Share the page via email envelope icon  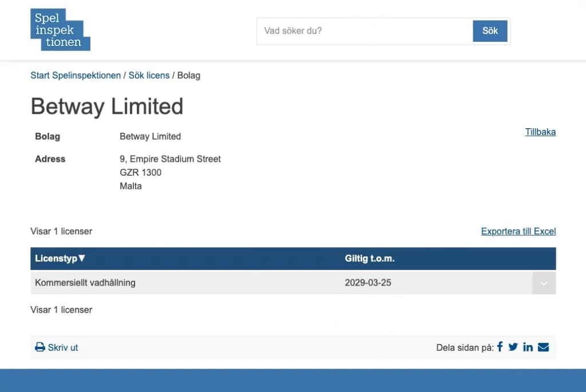coord(543,347)
